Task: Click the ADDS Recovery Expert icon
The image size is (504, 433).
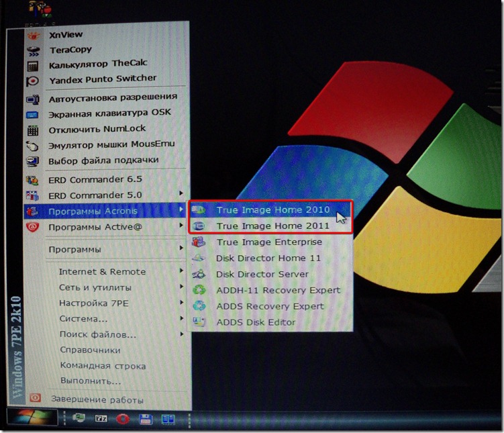Action: tap(199, 305)
